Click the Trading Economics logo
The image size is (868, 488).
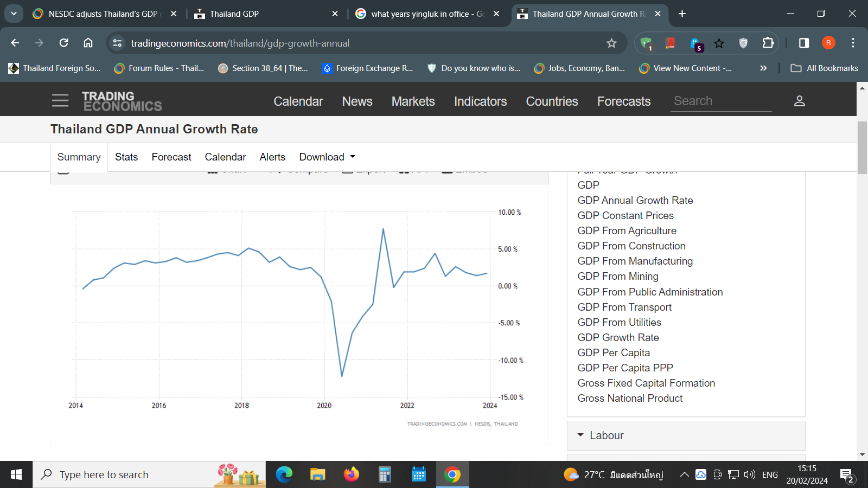tap(122, 101)
